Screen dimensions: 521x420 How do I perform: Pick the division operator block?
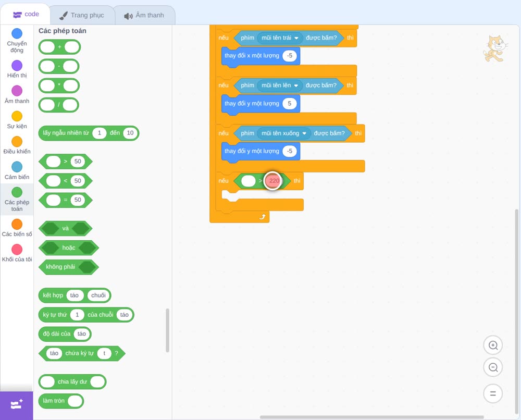[59, 105]
